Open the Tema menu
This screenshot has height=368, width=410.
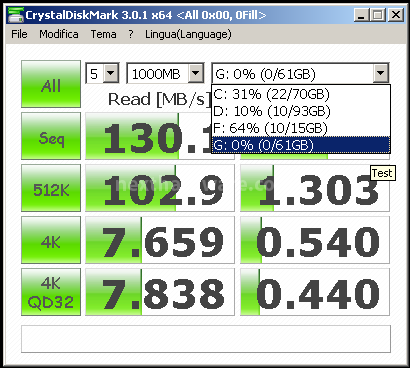tap(104, 34)
